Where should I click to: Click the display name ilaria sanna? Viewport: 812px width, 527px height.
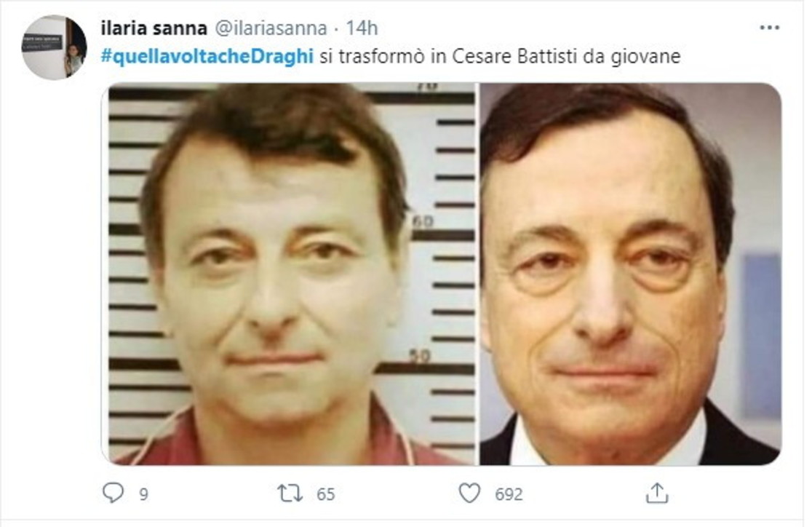coord(154,28)
